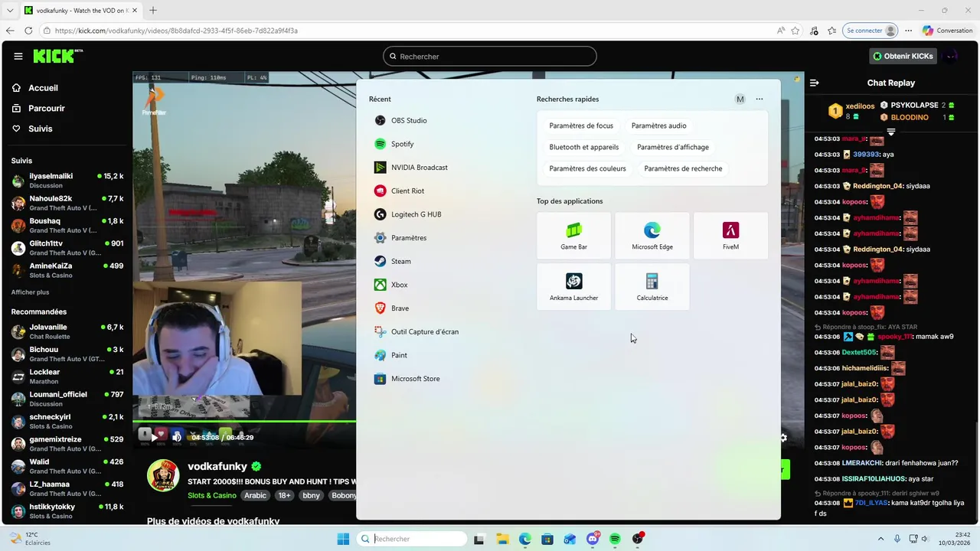Open the search panel more options menu
This screenshot has height=551, width=980.
point(759,99)
